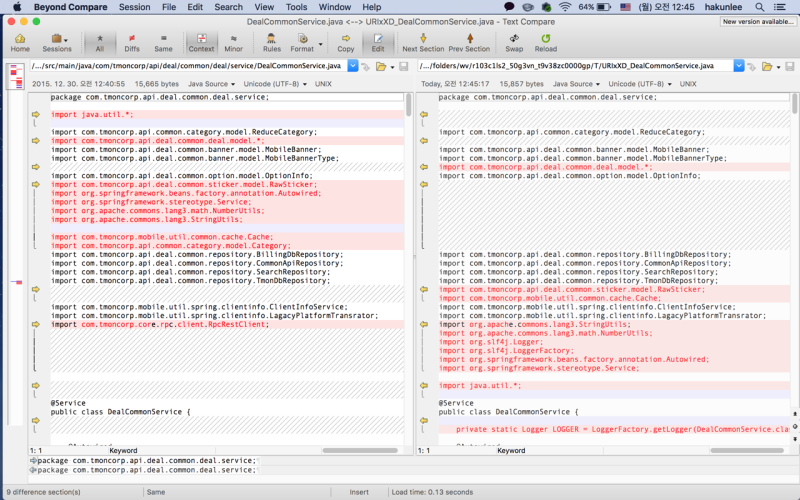Screen dimensions: 800x500
Task: Open the Wi-Fi status menu
Action: (x=565, y=7)
